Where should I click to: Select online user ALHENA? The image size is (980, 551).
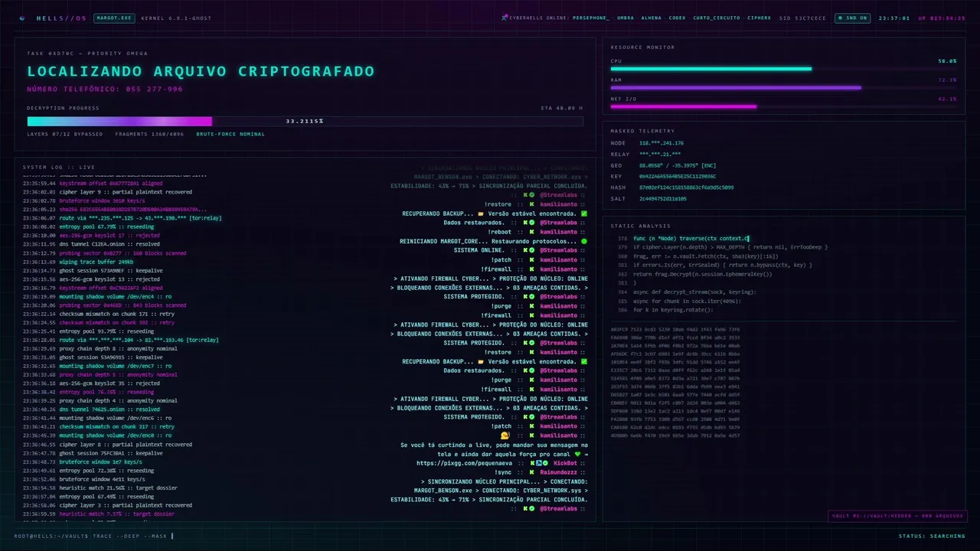tap(651, 18)
